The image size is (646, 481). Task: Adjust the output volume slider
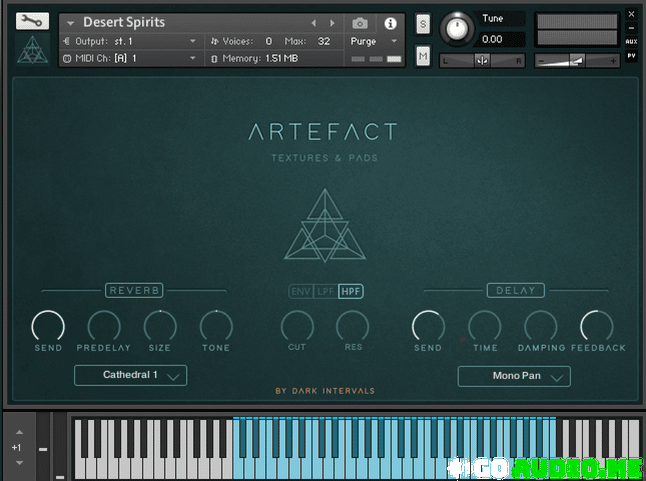pos(577,61)
